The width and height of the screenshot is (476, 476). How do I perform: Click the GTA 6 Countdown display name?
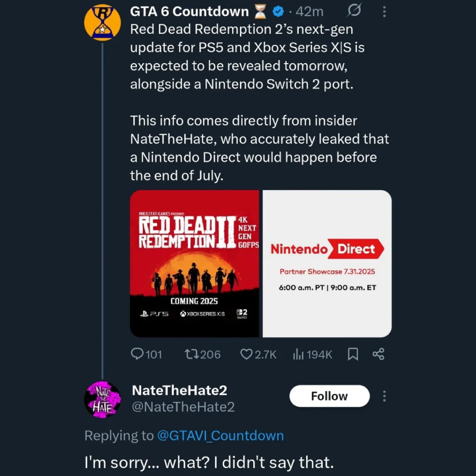click(189, 11)
